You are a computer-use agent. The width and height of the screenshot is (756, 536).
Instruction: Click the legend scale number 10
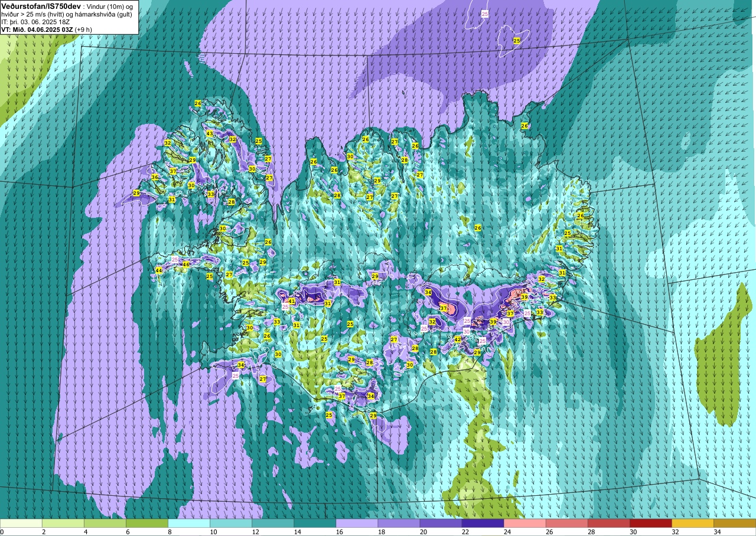point(213,532)
